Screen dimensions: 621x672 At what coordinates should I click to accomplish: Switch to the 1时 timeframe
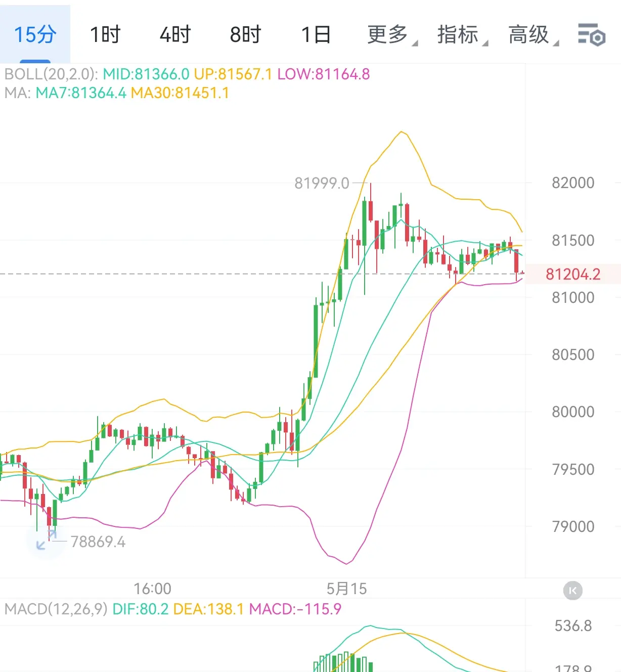105,35
